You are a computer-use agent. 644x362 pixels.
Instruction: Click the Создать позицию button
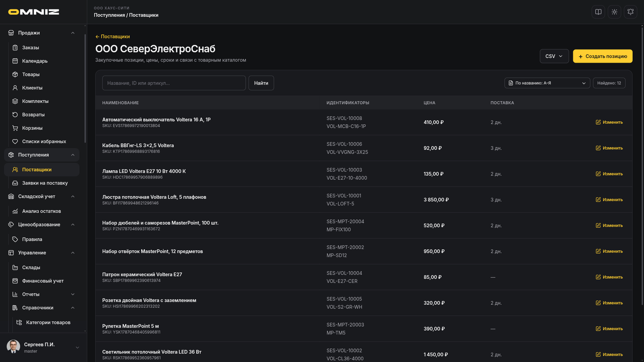click(x=602, y=56)
